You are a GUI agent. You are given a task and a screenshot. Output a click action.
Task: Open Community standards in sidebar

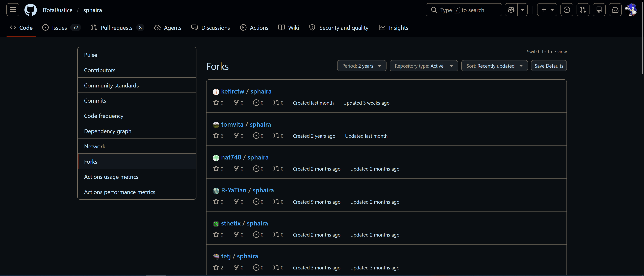click(137, 85)
